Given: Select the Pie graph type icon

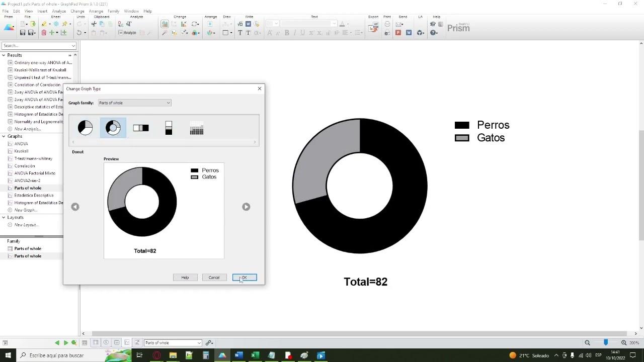Looking at the screenshot, I should 85,128.
